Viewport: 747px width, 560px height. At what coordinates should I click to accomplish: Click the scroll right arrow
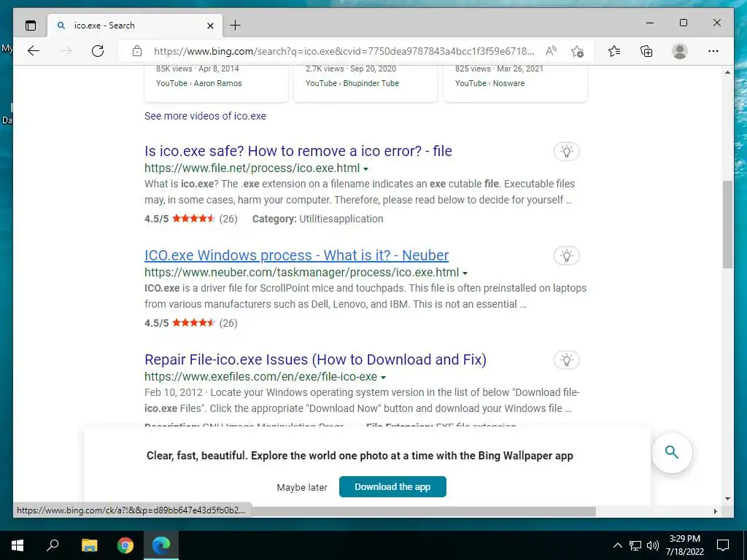click(x=715, y=511)
